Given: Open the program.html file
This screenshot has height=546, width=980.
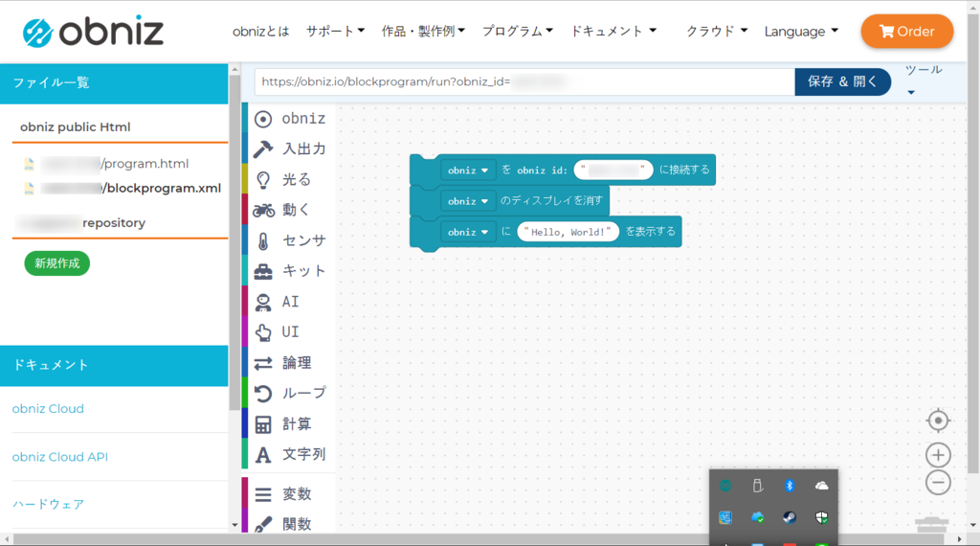Looking at the screenshot, I should (115, 164).
